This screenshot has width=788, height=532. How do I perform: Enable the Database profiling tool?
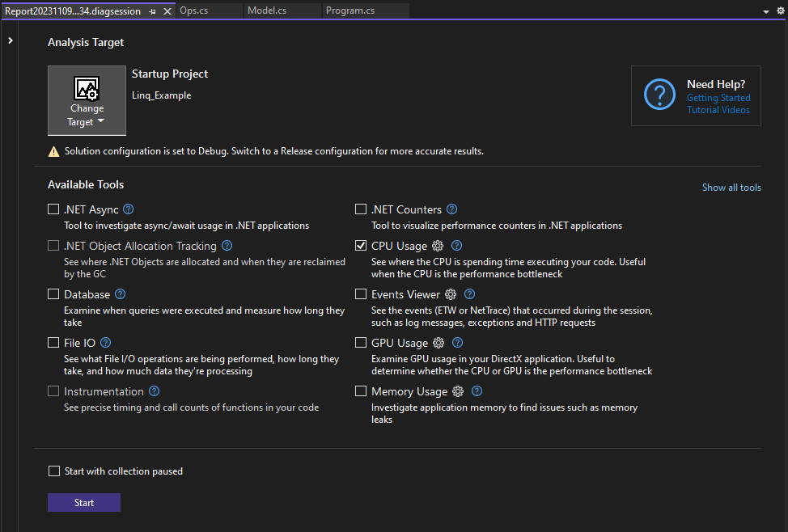tap(53, 293)
